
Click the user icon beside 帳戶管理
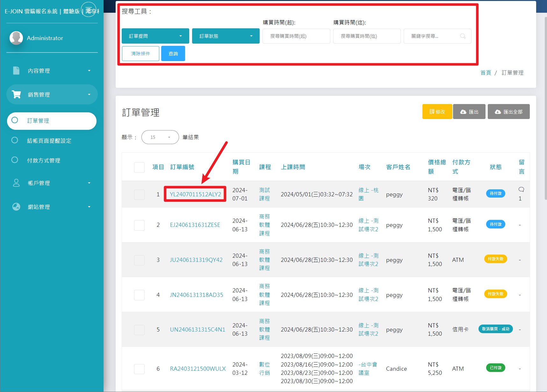click(x=16, y=183)
